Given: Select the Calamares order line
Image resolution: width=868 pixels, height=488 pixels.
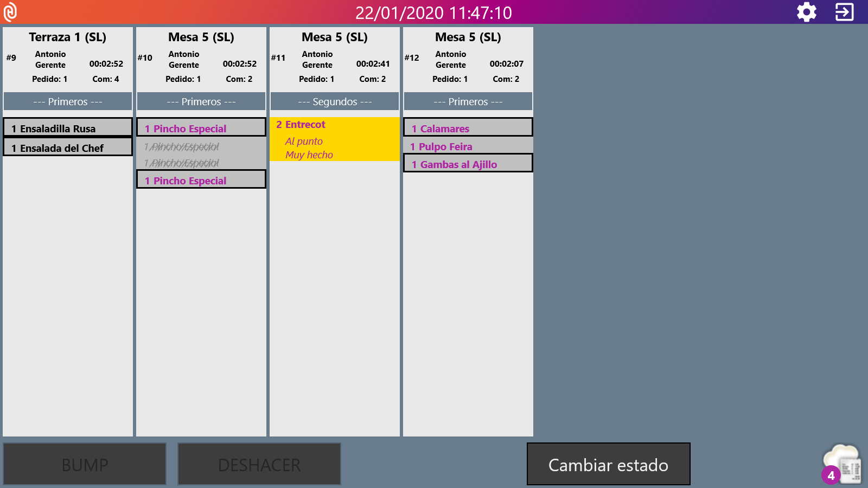Looking at the screenshot, I should pyautogui.click(x=468, y=128).
